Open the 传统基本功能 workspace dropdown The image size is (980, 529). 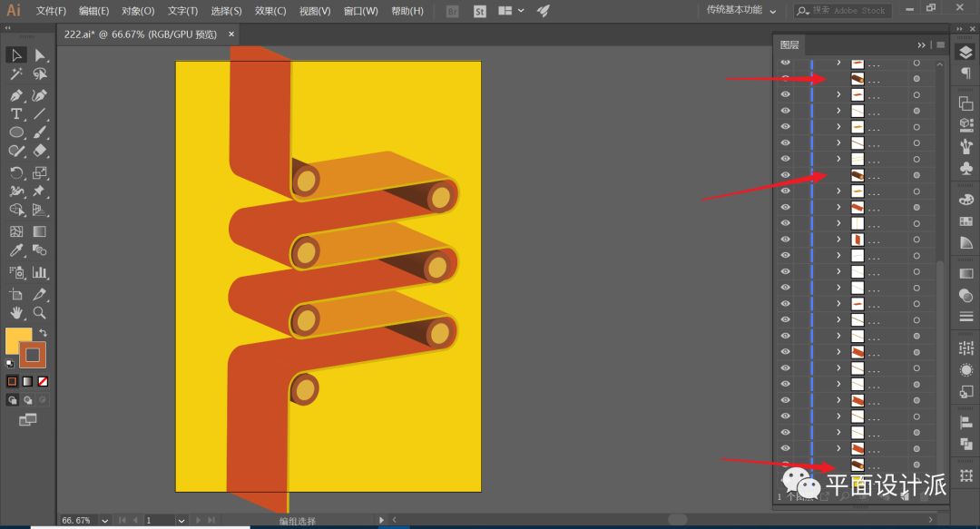click(x=741, y=11)
